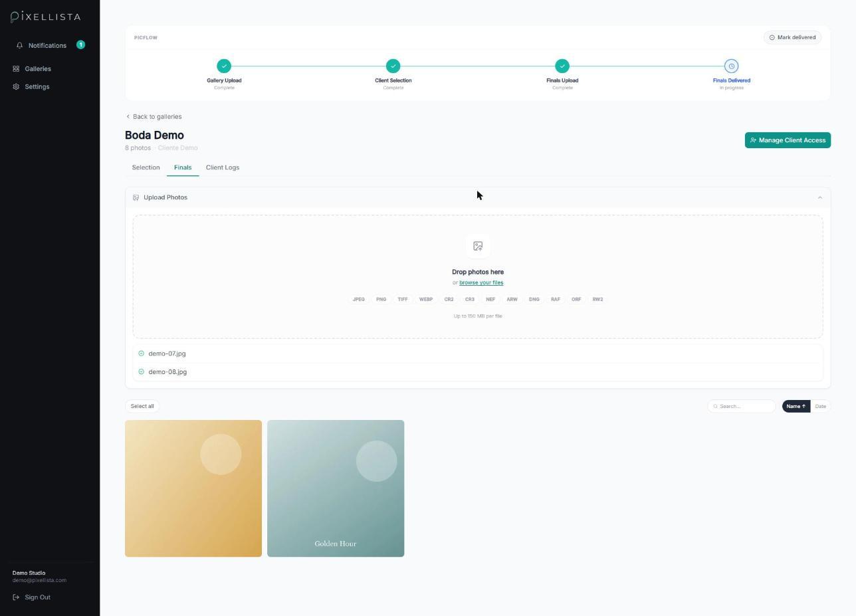Click the demo@pixellista.com account email
This screenshot has width=856, height=616.
[x=39, y=580]
